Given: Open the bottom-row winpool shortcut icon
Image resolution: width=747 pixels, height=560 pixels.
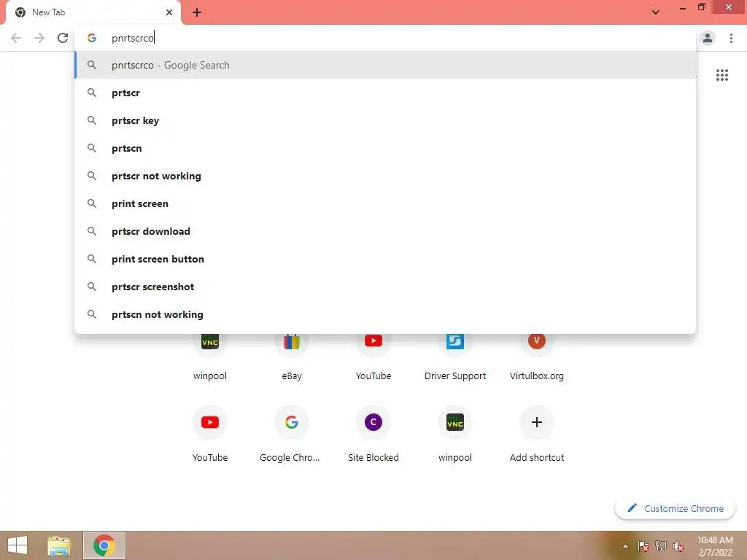Looking at the screenshot, I should pos(455,422).
